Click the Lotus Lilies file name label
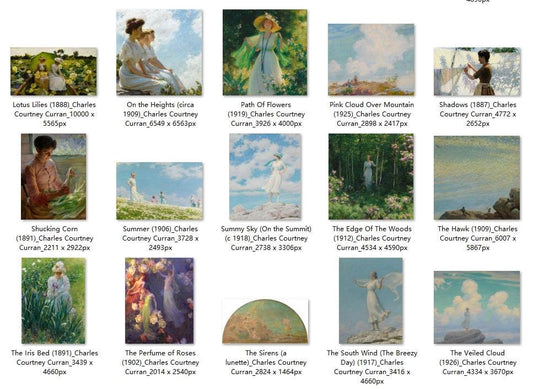Viewport: 533px width, 389px height. [54, 114]
